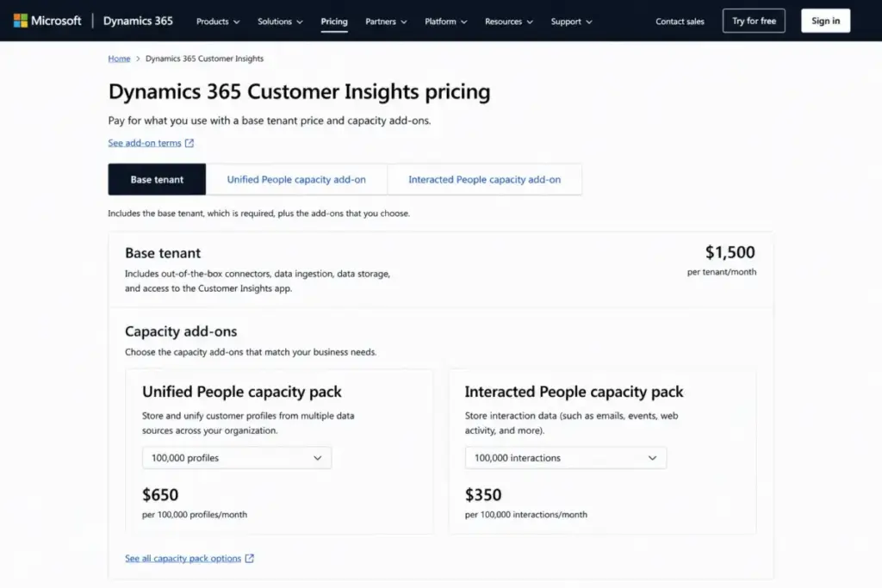The image size is (882, 588).
Task: Expand the Resources menu
Action: pos(508,22)
